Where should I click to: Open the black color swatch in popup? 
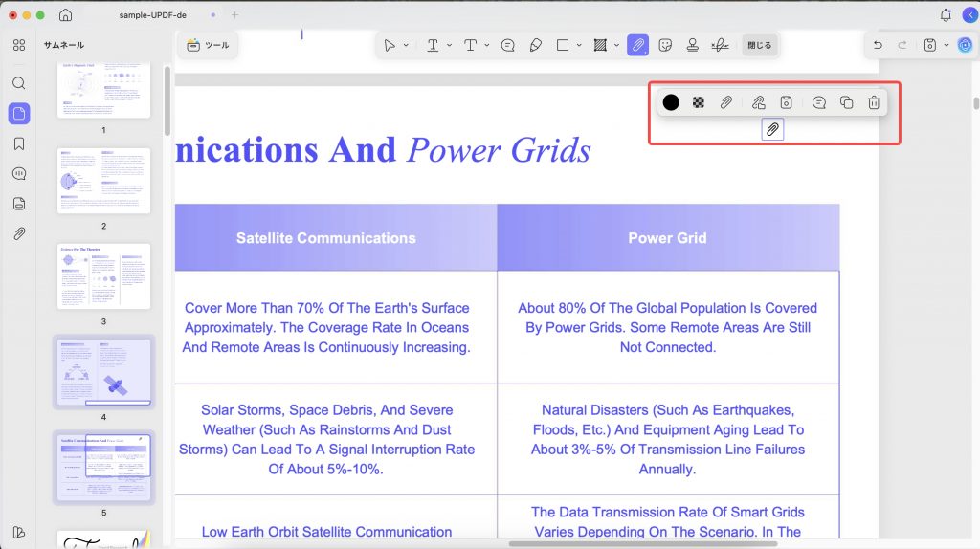pos(671,102)
